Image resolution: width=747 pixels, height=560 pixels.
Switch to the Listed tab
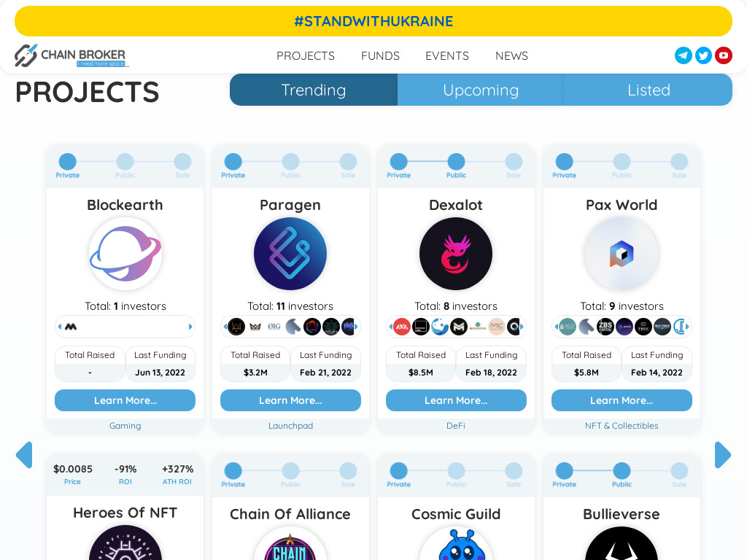click(x=649, y=90)
